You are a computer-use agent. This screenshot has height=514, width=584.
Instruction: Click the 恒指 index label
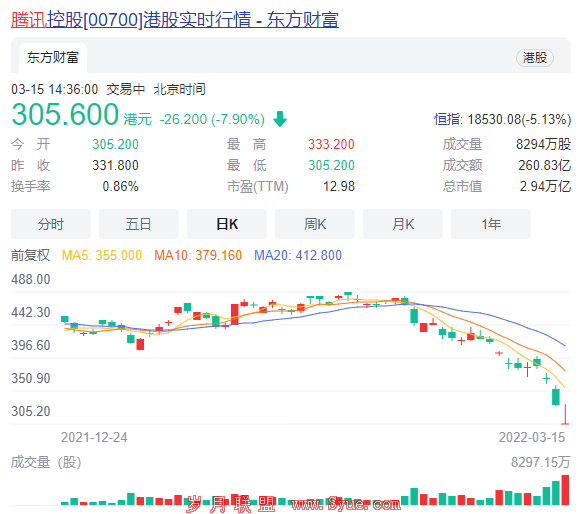click(x=447, y=120)
